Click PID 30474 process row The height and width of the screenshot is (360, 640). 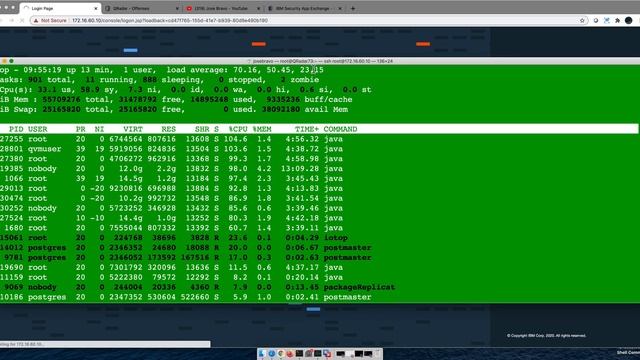(x=171, y=198)
